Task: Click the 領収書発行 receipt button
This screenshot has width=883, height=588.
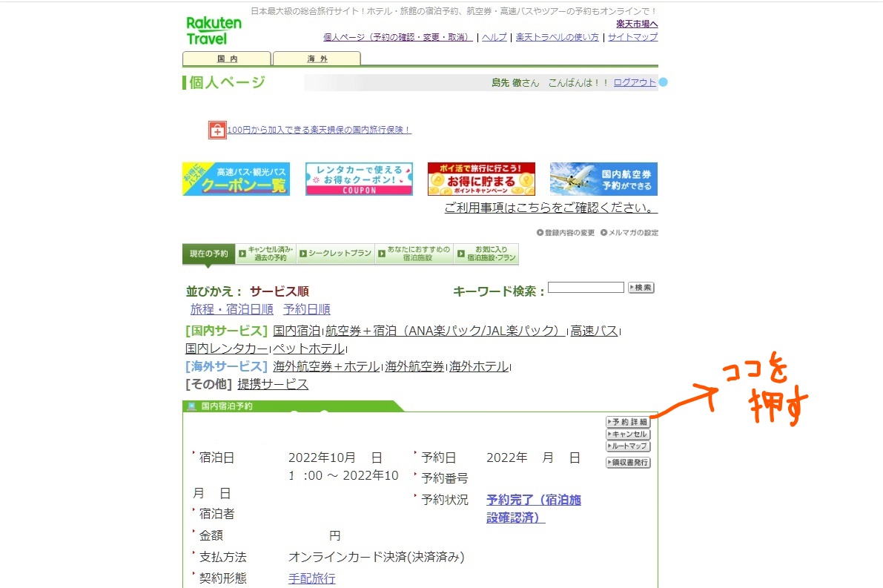Action: [628, 462]
